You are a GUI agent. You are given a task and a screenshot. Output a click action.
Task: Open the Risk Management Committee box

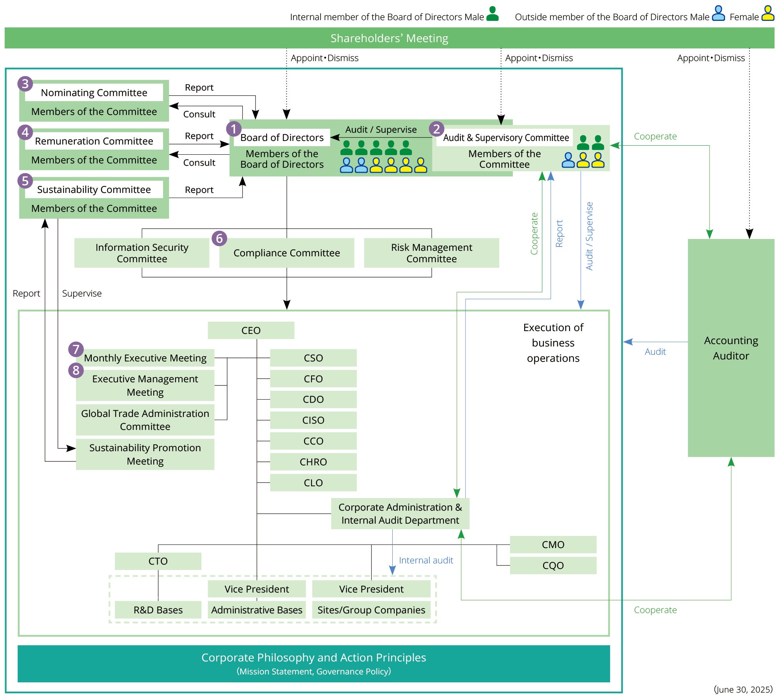(431, 253)
